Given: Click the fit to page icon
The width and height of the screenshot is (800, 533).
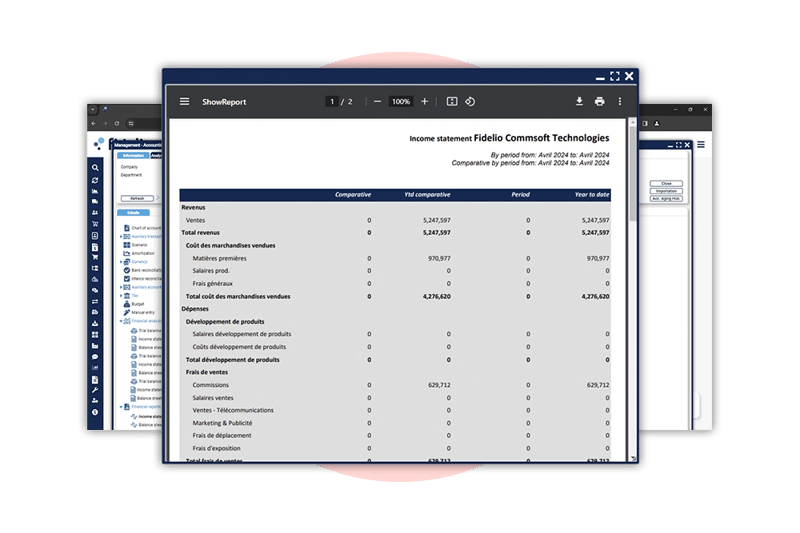Looking at the screenshot, I should click(452, 101).
